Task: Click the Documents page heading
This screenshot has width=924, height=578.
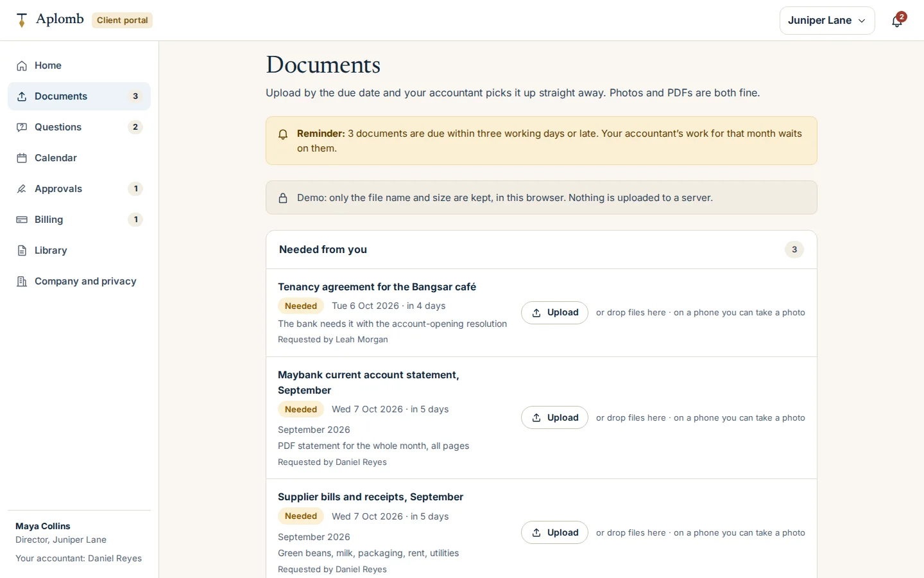Action: [x=323, y=65]
